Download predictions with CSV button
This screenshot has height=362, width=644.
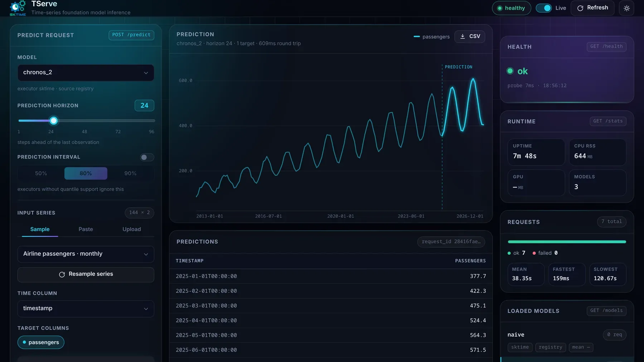(x=470, y=36)
